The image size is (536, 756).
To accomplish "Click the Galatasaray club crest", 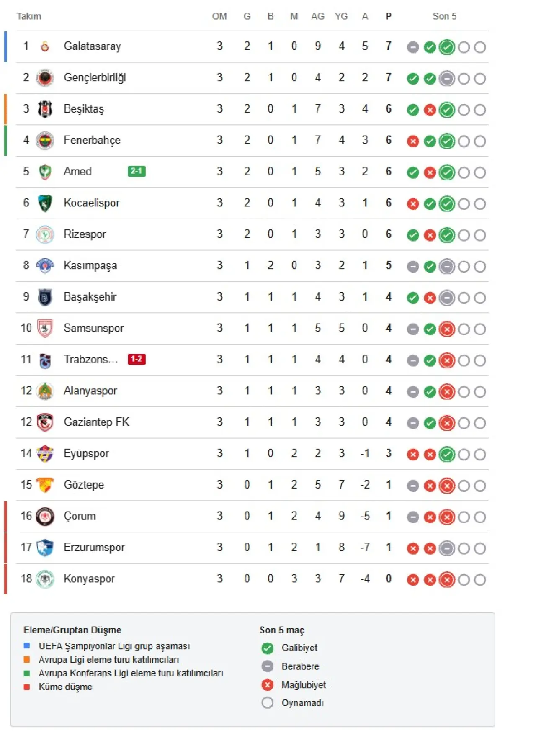I will (45, 46).
